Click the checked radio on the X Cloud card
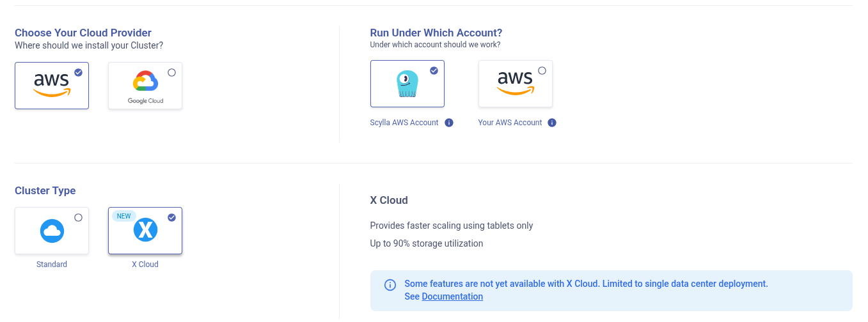Viewport: 868px width, 322px height. tap(171, 217)
